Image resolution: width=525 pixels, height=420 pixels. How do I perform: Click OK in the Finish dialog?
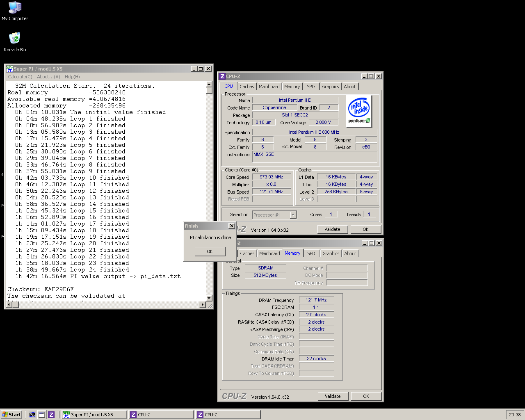coord(210,251)
